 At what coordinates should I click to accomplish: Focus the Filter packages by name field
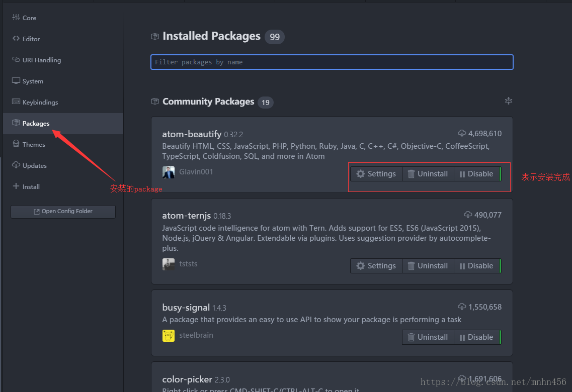click(332, 62)
